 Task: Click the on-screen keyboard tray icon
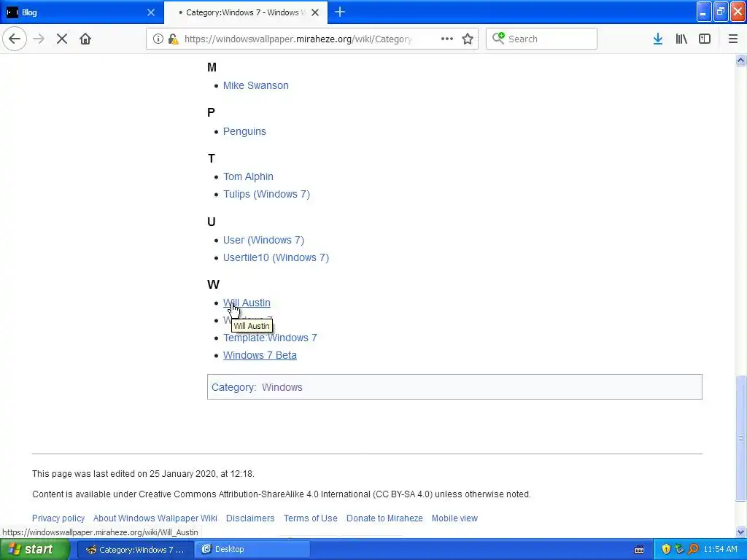[639, 550]
